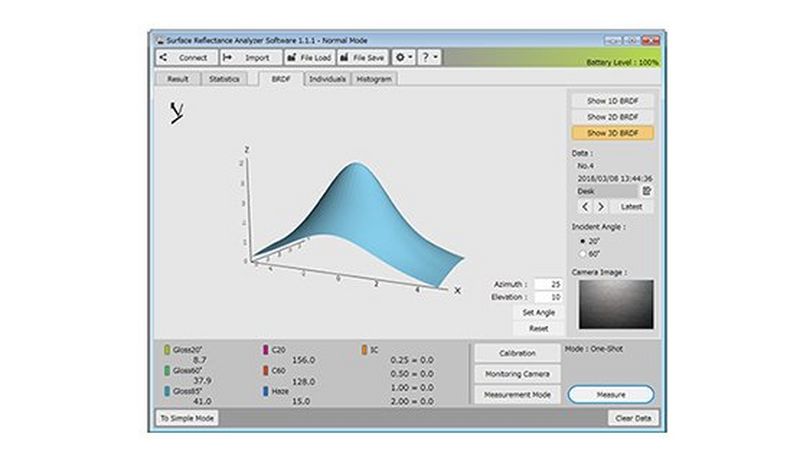Screen dimensions: 800x466
Task: Click the green Gloss20° color swatch
Action: (166, 350)
